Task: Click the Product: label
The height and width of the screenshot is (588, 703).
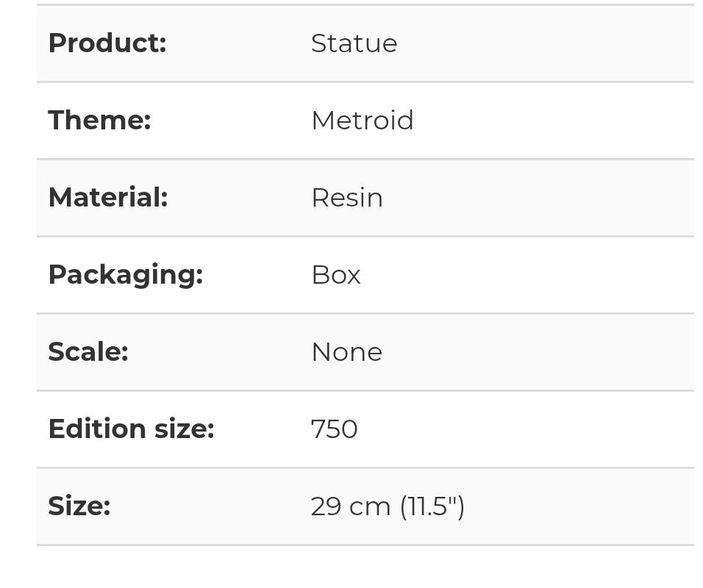Action: (107, 43)
